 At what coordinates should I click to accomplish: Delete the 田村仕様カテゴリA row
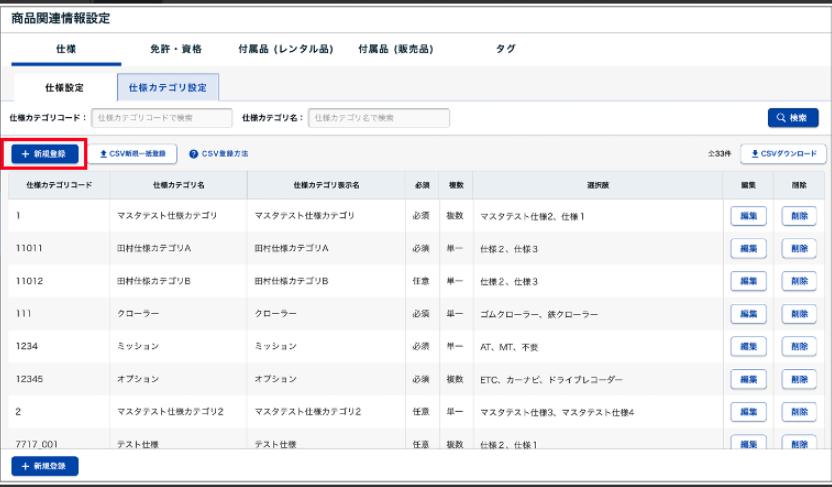click(798, 248)
